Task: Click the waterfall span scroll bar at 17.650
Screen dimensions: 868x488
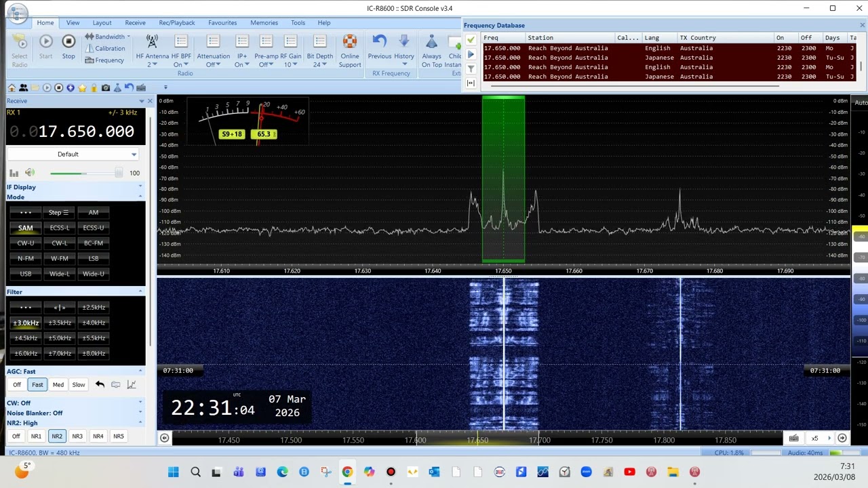Action: click(x=477, y=440)
